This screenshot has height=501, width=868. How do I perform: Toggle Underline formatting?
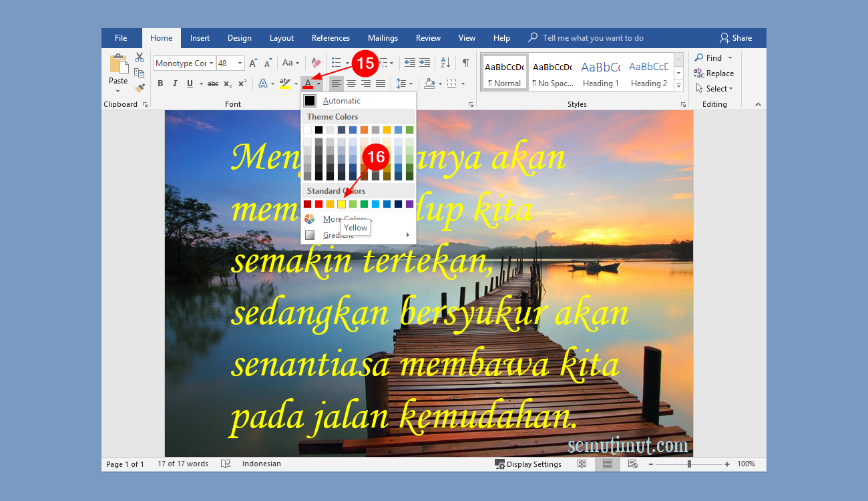click(190, 83)
